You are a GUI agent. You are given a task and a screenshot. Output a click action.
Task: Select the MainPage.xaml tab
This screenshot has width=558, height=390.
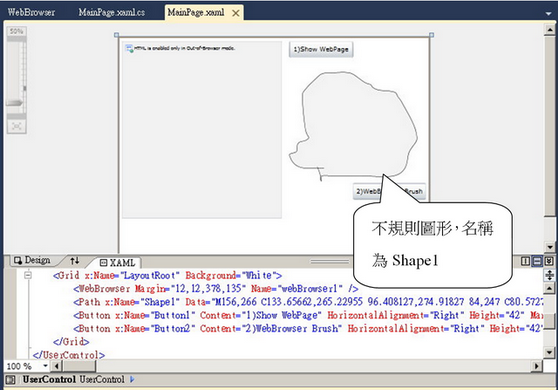[196, 12]
